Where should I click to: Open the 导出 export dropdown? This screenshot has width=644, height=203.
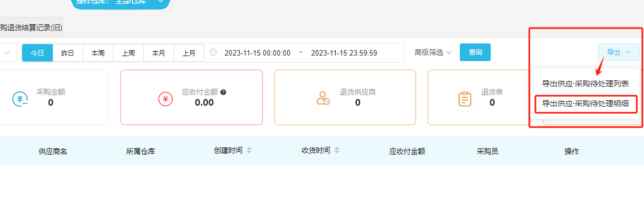coord(619,52)
